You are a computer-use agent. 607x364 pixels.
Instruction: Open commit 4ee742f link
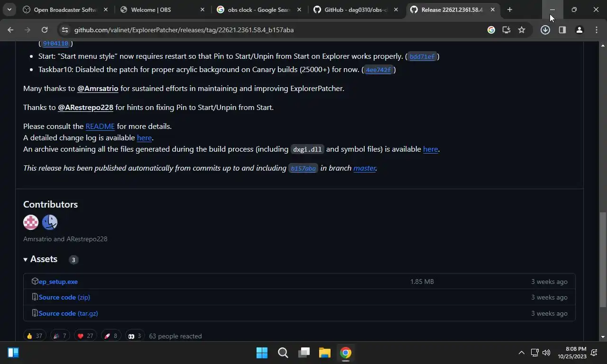click(x=378, y=70)
